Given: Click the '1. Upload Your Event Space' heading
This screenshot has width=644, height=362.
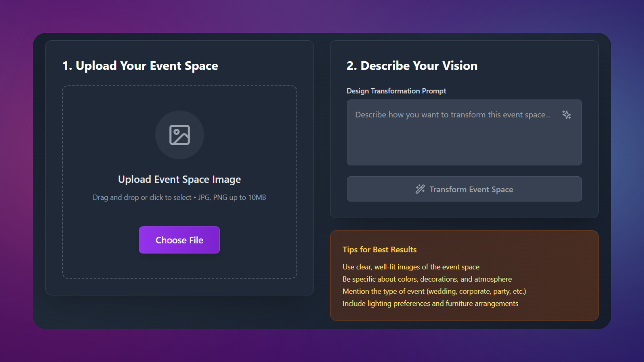Looking at the screenshot, I should 140,66.
